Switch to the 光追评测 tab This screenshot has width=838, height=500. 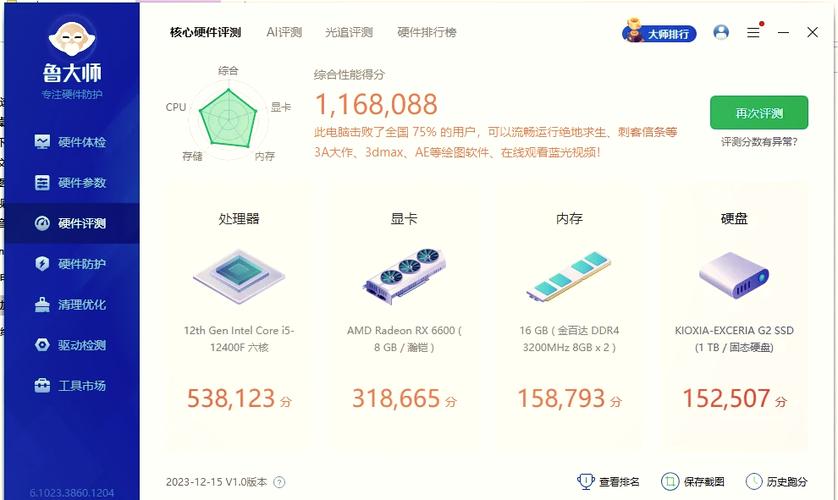[348, 32]
